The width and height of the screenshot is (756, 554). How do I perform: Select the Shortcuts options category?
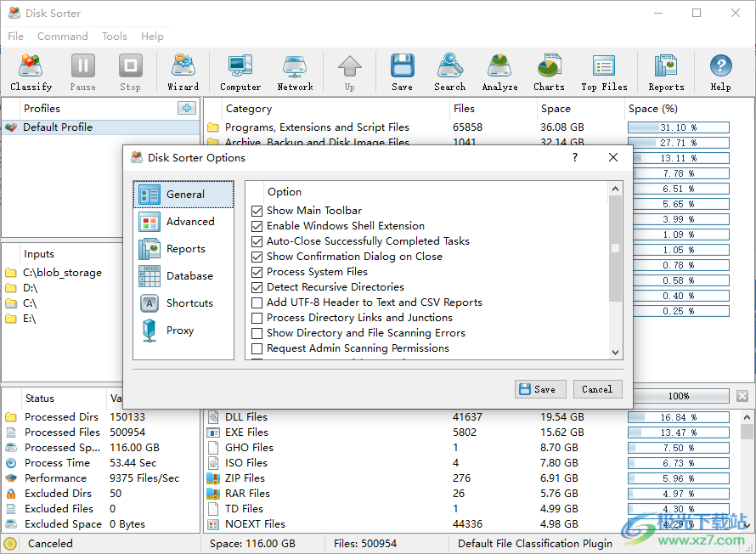(x=183, y=303)
